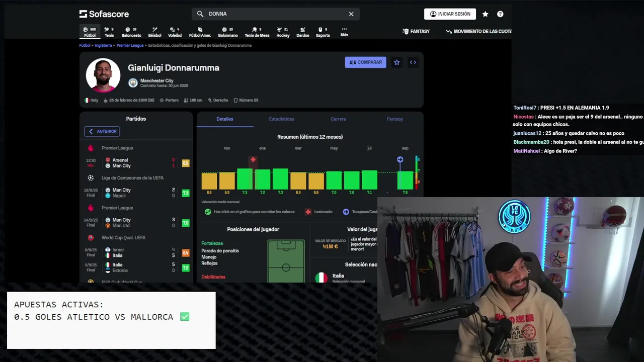Viewport: 644px width, 362px height.
Task: Click the 7.1 green rating bar
Action: click(x=369, y=180)
